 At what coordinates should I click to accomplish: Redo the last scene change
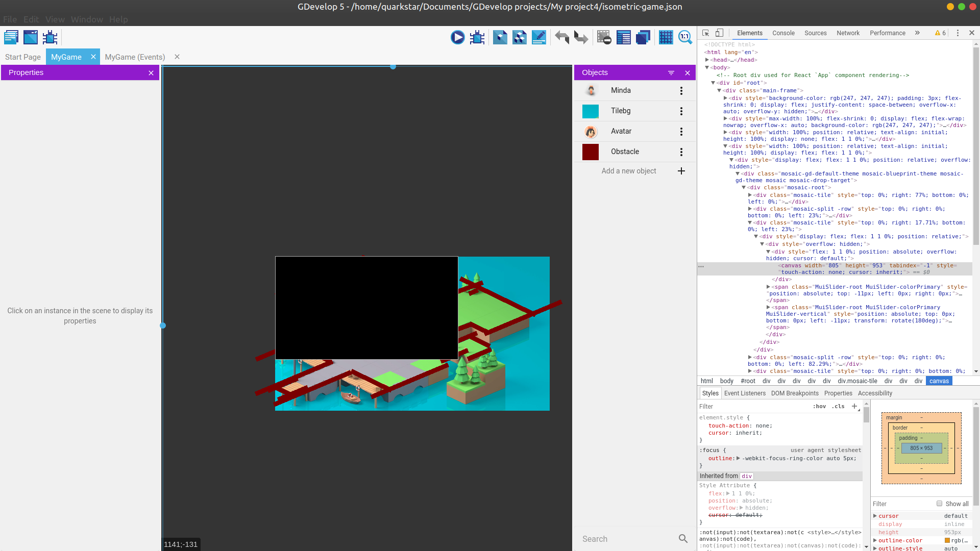581,37
